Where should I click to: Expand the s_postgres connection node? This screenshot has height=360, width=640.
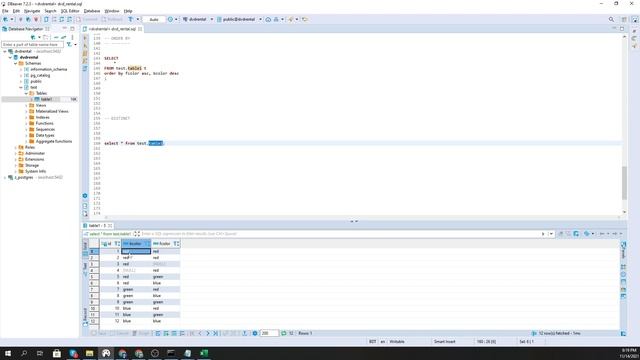(5, 178)
